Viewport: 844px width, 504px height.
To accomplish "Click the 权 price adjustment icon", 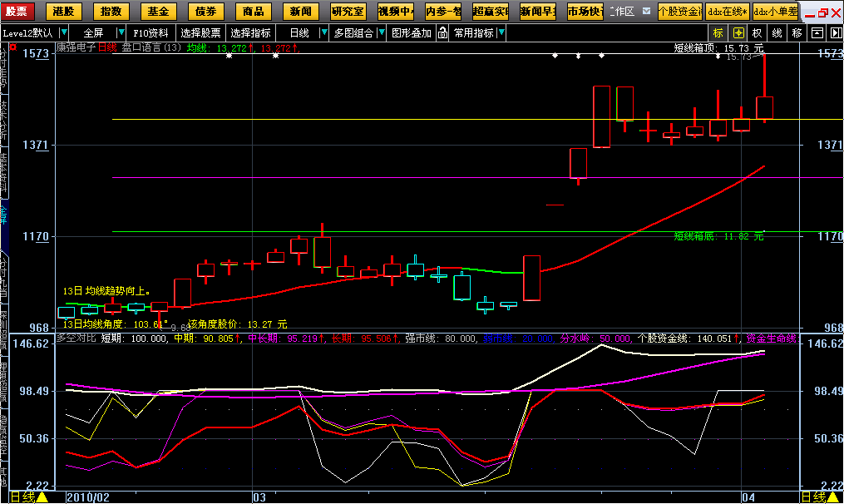I will pos(758,33).
